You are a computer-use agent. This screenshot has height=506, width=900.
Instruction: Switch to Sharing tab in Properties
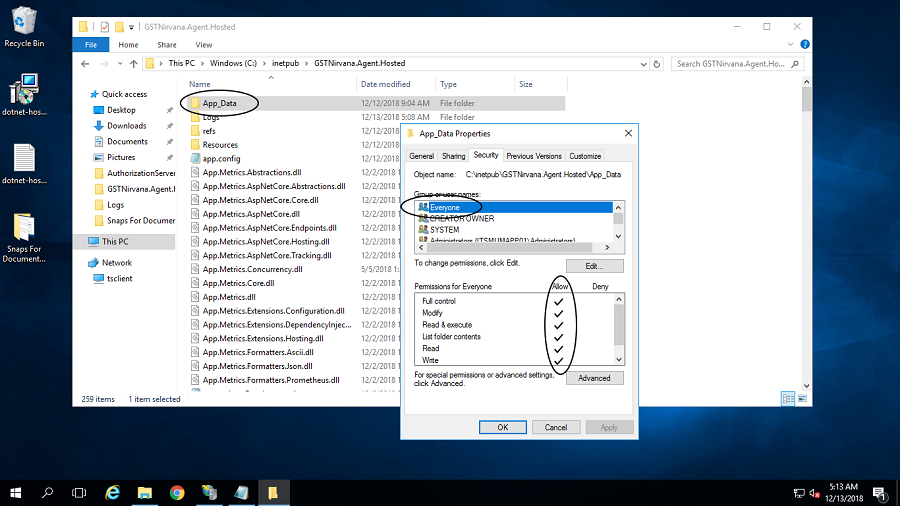[453, 156]
